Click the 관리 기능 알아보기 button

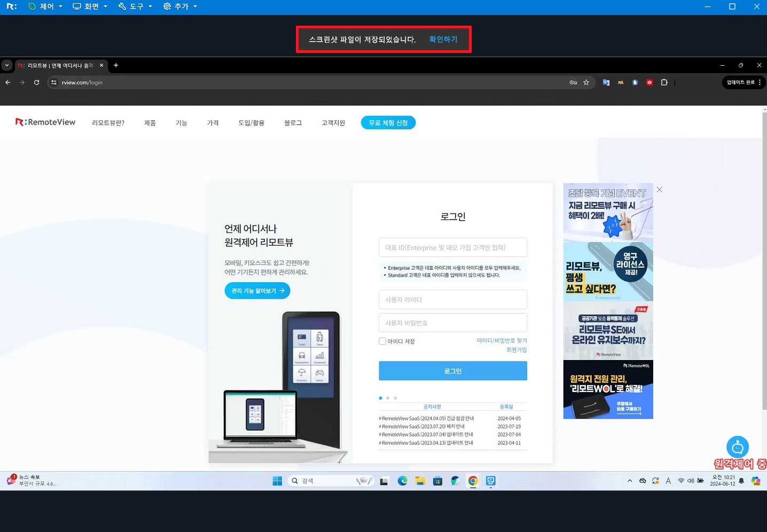pos(257,291)
